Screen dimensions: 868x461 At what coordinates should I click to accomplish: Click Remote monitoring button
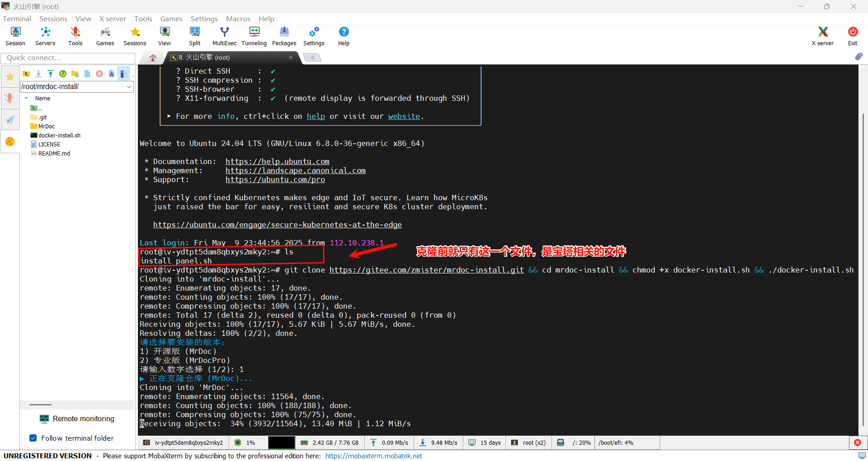click(x=77, y=419)
